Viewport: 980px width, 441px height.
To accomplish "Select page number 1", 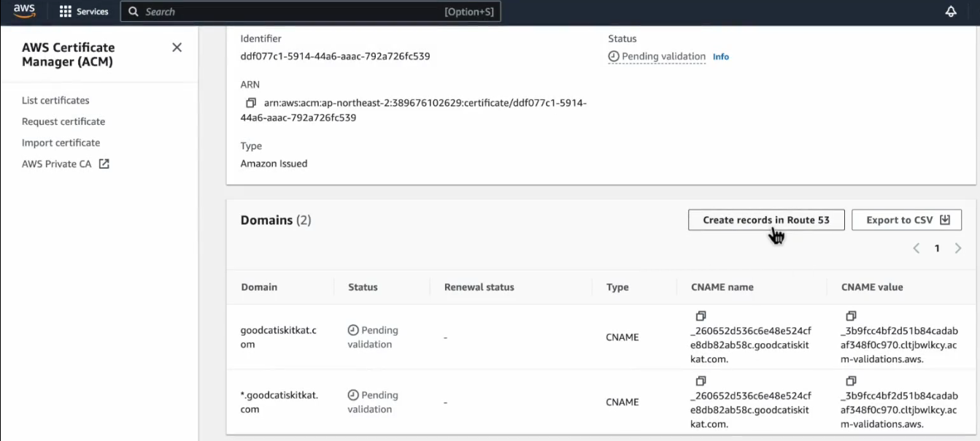I will tap(937, 248).
